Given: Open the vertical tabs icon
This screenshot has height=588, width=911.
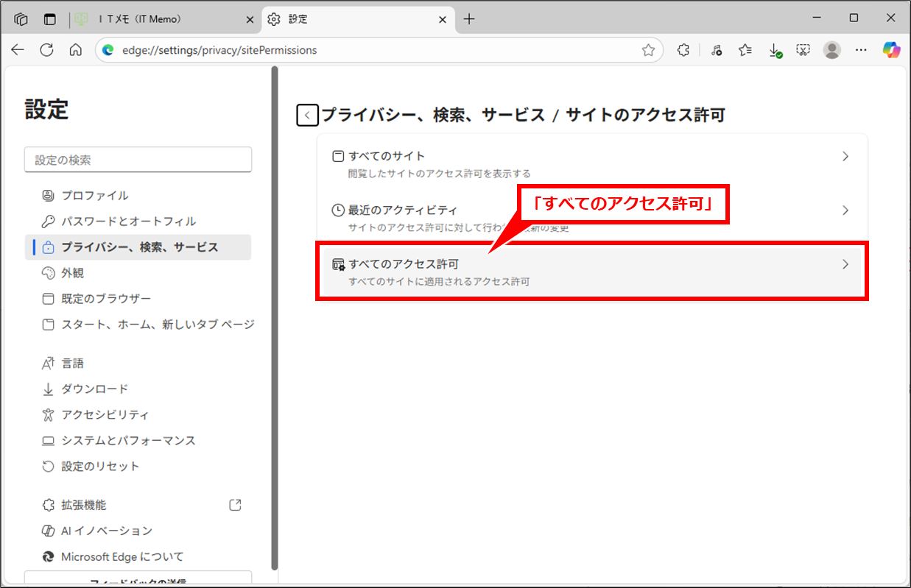Looking at the screenshot, I should pos(50,19).
